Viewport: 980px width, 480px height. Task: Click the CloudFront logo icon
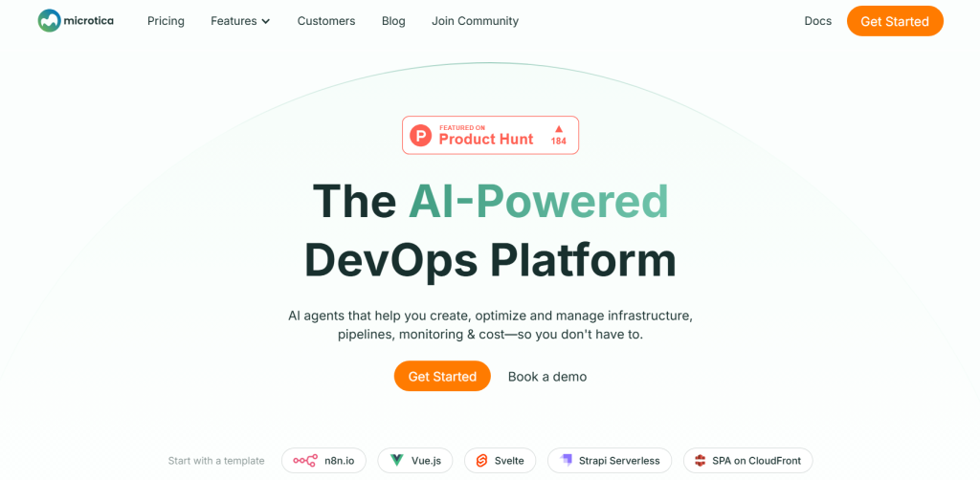click(x=700, y=461)
